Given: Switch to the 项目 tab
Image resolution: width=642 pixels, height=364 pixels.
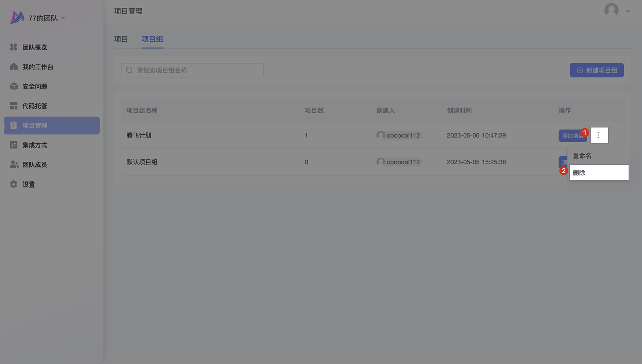Looking at the screenshot, I should click(121, 39).
